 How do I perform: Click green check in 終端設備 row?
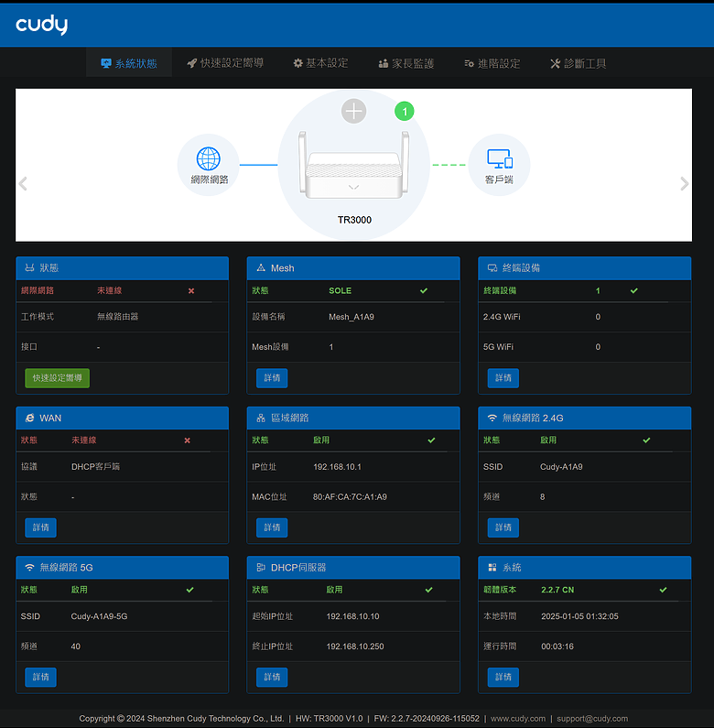(634, 290)
